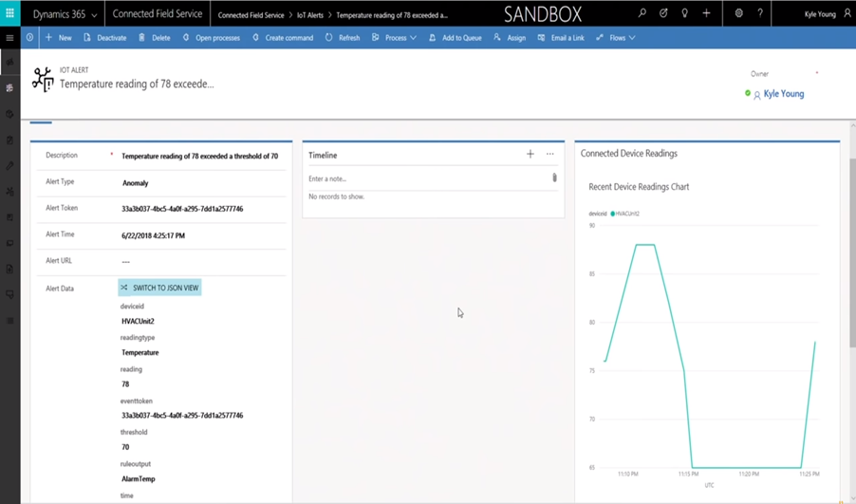Click the Description field value

point(200,157)
